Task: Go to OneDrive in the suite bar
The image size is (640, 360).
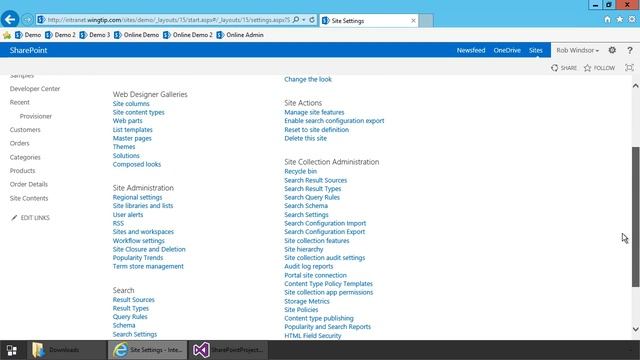Action: 507,50
